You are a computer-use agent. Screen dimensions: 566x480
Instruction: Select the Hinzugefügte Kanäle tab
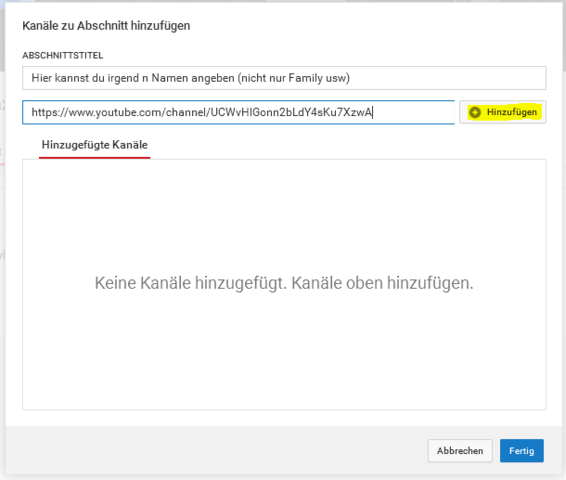tap(95, 145)
